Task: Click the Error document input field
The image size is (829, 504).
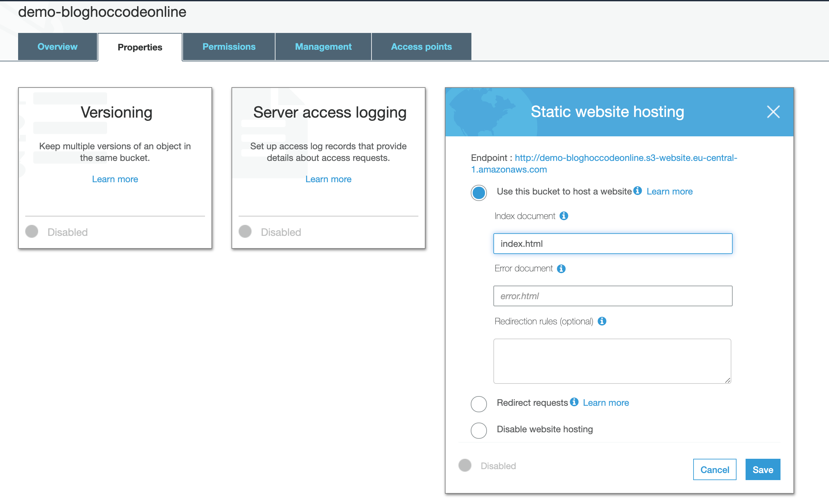Action: click(x=612, y=296)
